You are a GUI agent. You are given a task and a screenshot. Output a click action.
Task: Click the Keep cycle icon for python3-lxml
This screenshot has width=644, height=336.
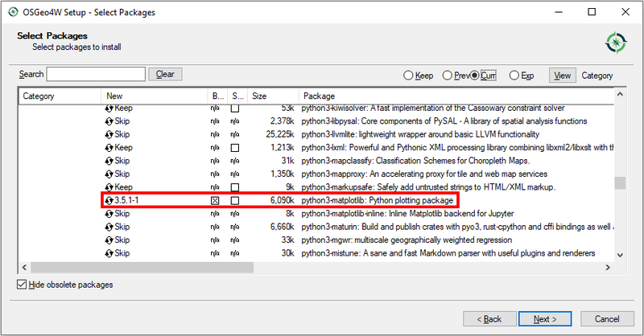point(109,148)
